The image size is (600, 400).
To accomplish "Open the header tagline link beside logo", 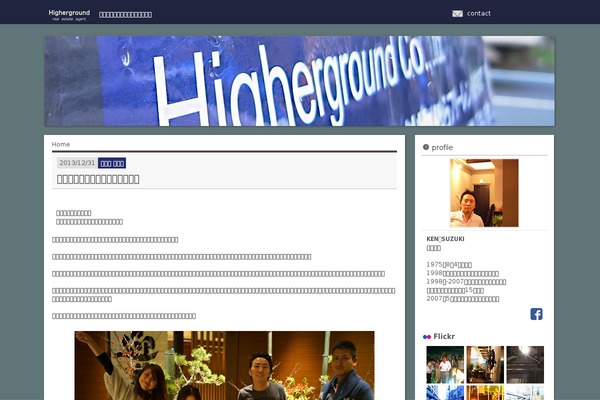I will tap(126, 15).
